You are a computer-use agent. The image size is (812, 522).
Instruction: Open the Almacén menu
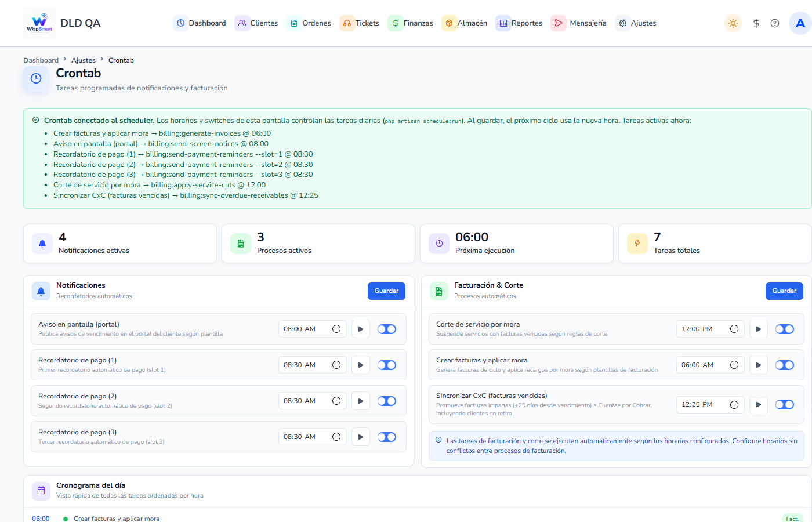point(465,23)
